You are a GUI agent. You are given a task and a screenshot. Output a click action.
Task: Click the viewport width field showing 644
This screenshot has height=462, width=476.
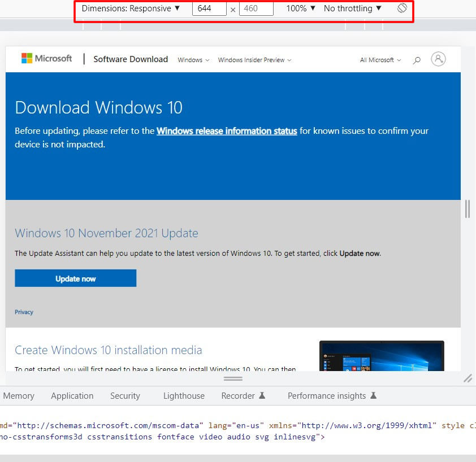click(209, 8)
